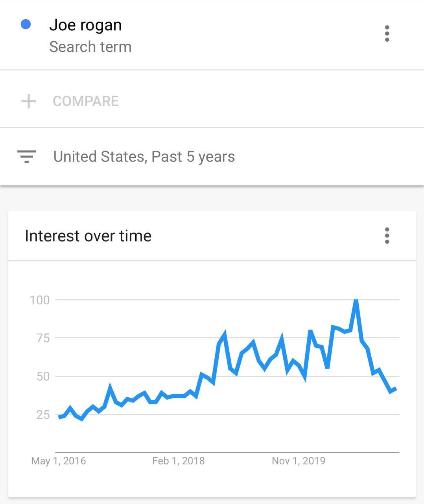
Task: Click the May 1, 2016 axis label
Action: click(59, 461)
